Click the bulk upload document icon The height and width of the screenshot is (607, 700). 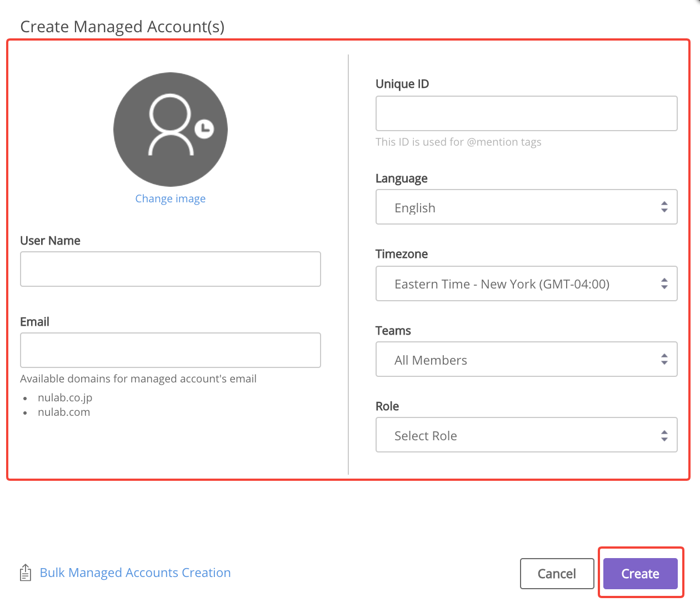(x=26, y=573)
